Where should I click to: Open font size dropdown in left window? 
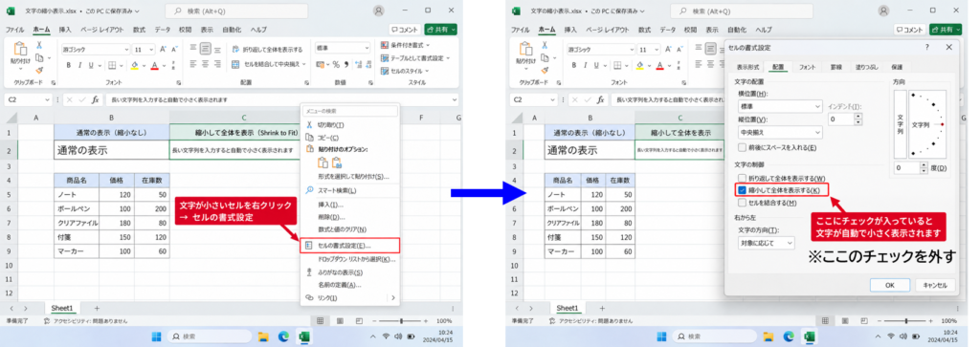(152, 50)
